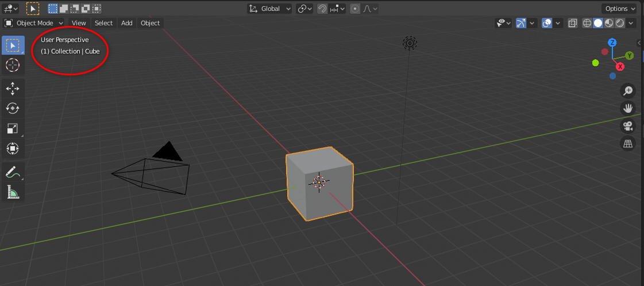Select the Move tool in the toolbar
644x286 pixels.
(x=13, y=88)
